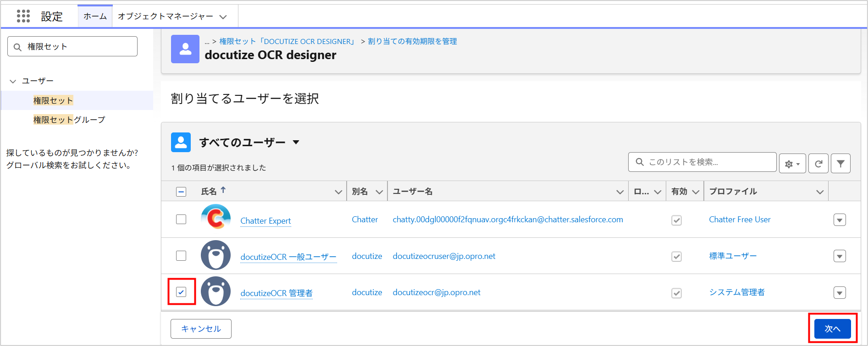Check the Chatter Expert row checkbox
Screen dimensions: 868x346
[181, 219]
